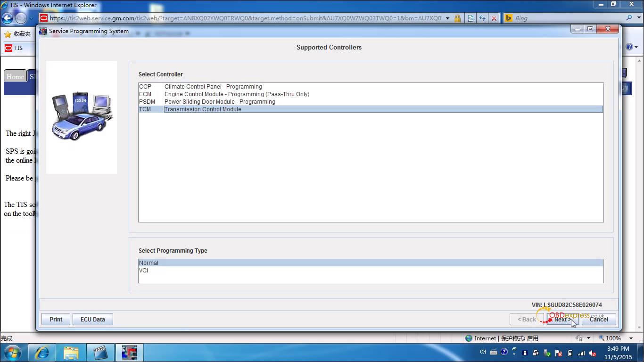644x362 pixels.
Task: Cancel the Service Programming System dialog
Action: pyautogui.click(x=599, y=319)
